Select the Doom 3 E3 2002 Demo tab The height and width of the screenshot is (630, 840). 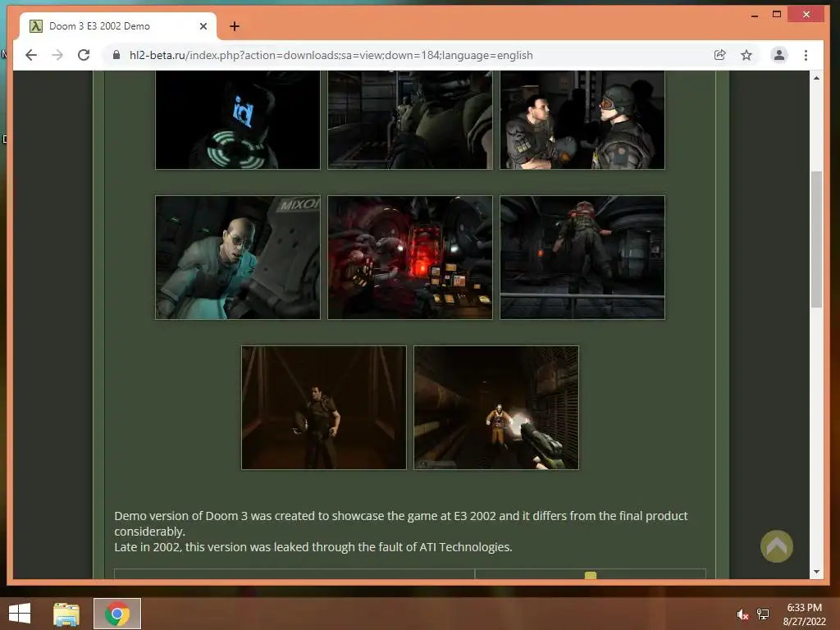pos(118,26)
